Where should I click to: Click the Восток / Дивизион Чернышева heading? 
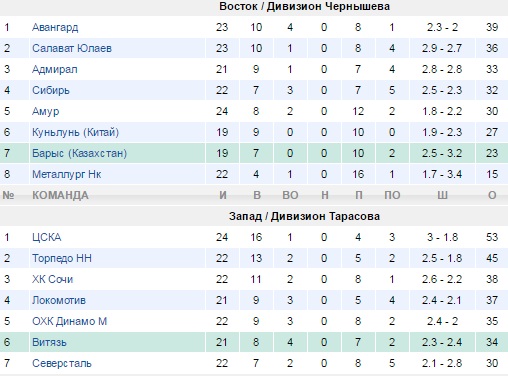point(304,6)
